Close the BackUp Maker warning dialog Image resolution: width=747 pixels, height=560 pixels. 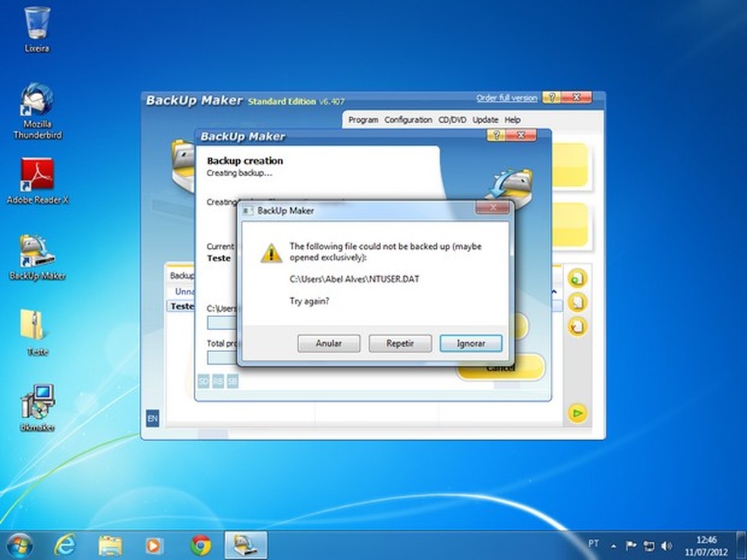[x=493, y=207]
